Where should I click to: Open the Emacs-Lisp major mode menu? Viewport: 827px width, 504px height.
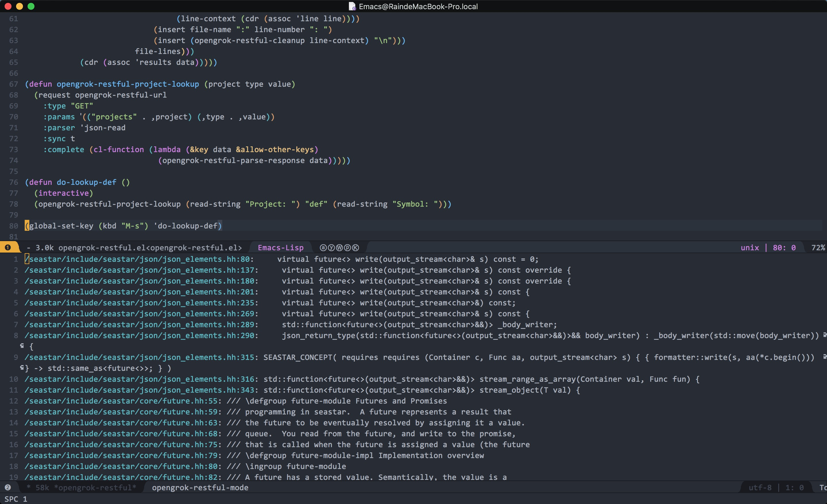tap(281, 248)
